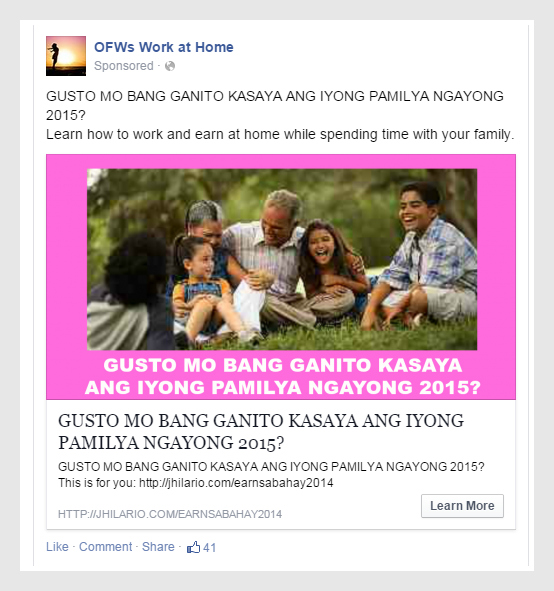The height and width of the screenshot is (591, 554).
Task: Click the jhilario.com link in ad description
Action: pos(236,483)
